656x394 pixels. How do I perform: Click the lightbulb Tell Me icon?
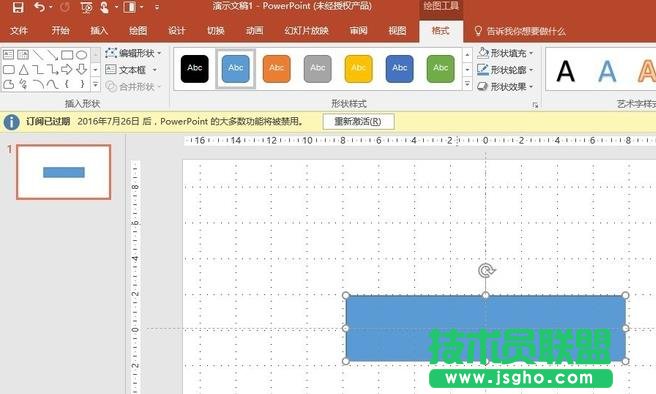(478, 31)
